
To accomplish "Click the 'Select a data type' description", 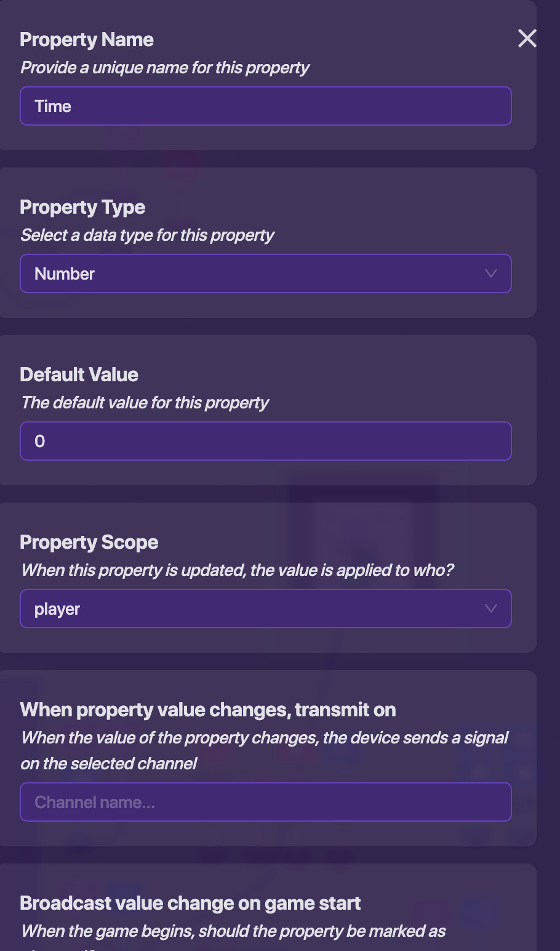I will coord(147,235).
